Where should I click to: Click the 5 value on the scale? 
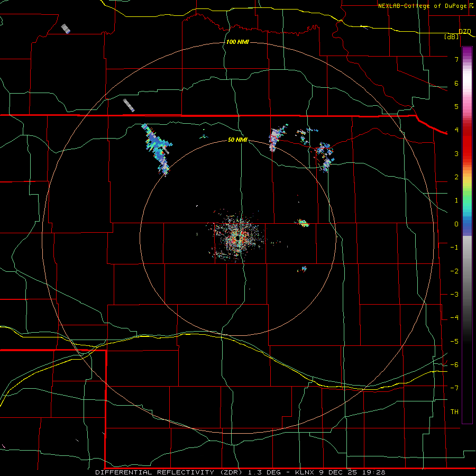[x=456, y=106]
